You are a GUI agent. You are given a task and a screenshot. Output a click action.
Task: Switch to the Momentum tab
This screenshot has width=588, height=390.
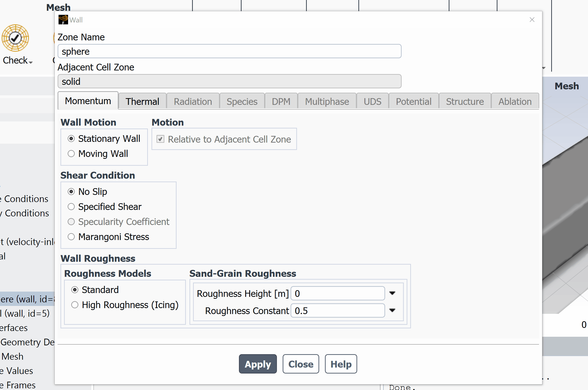[x=88, y=101]
